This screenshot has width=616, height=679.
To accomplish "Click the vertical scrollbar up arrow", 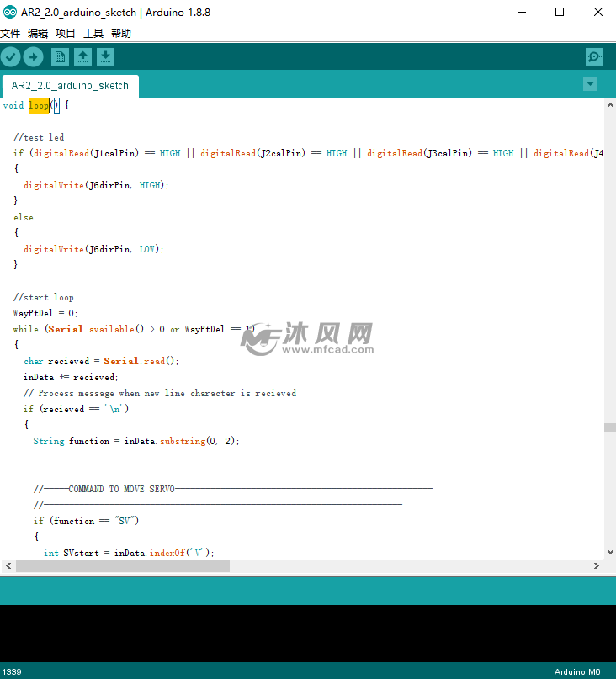I will 609,105.
